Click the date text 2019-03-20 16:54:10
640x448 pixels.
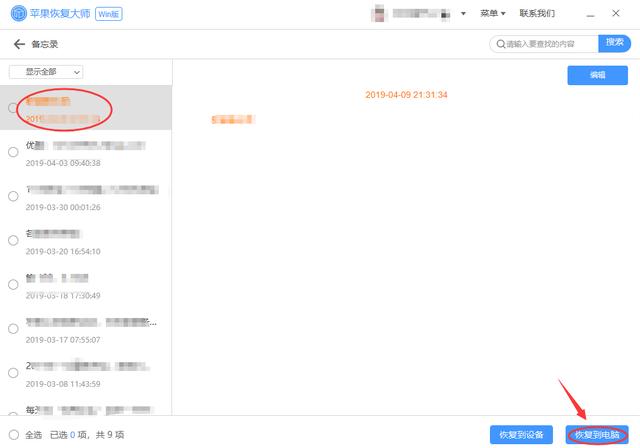[x=63, y=251]
